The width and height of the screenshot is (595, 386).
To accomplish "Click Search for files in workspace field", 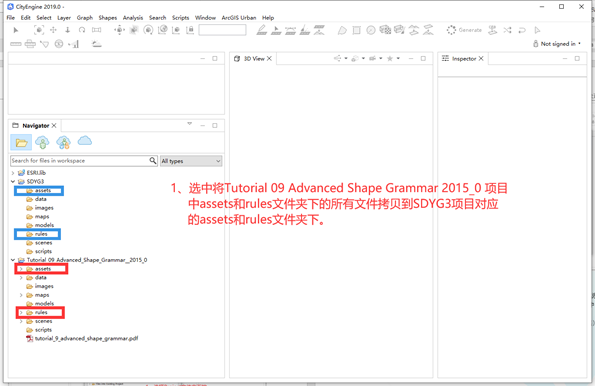I will click(x=80, y=161).
